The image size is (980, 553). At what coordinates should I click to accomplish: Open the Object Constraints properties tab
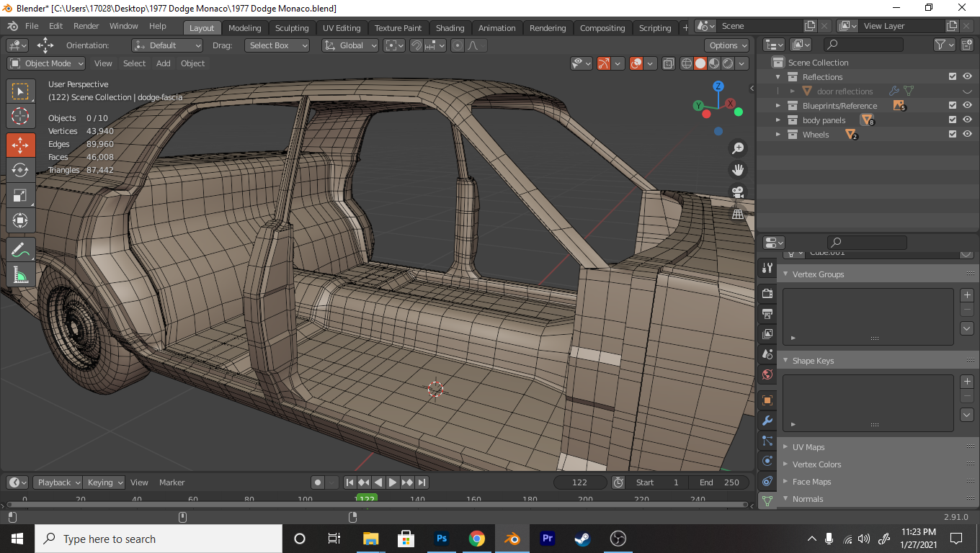pyautogui.click(x=767, y=481)
